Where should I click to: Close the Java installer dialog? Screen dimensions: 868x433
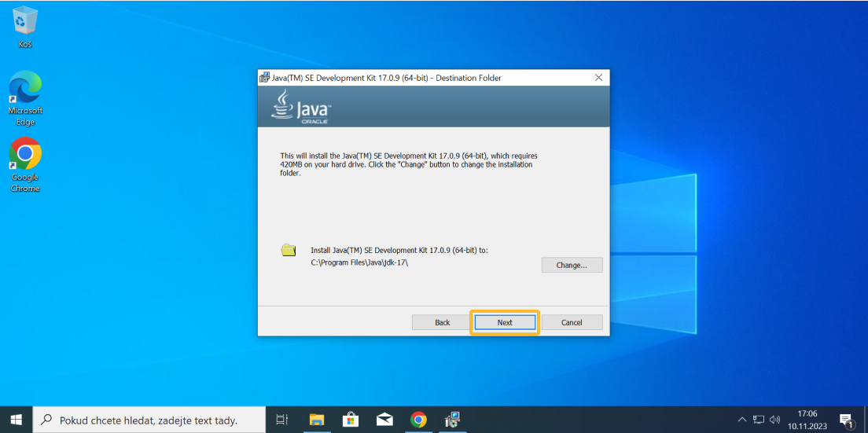coord(598,78)
